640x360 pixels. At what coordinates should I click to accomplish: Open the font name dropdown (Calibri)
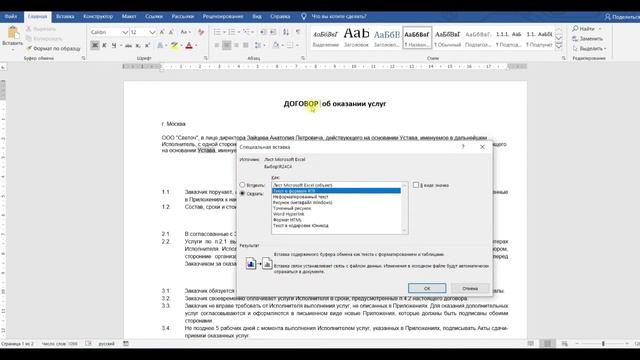125,32
